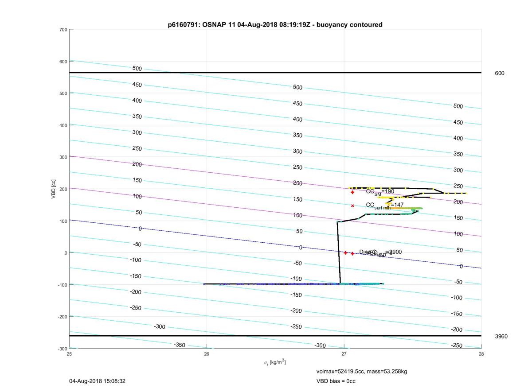Click the 'VBD bias = 0cc' annotation
Screen dimensions: 532x392
point(336,381)
